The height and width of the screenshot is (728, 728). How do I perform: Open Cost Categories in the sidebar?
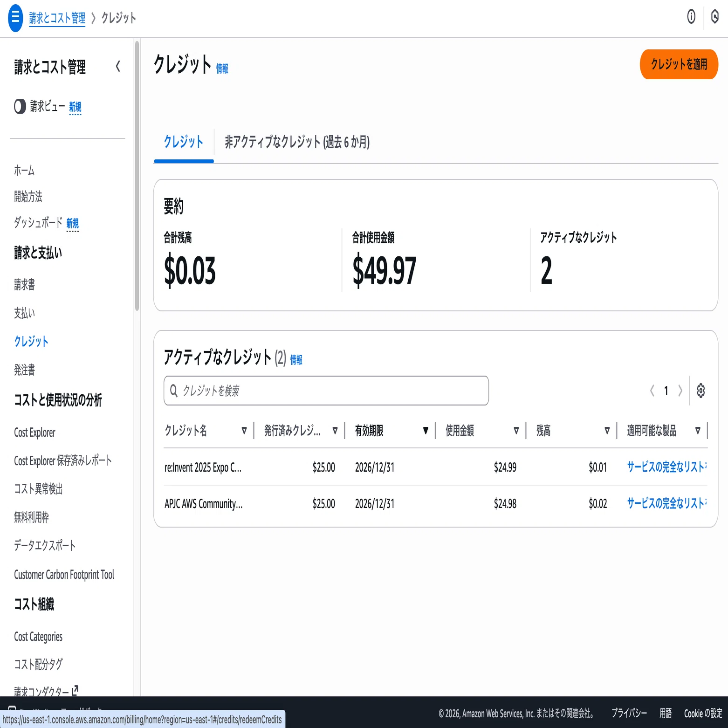[38, 637]
